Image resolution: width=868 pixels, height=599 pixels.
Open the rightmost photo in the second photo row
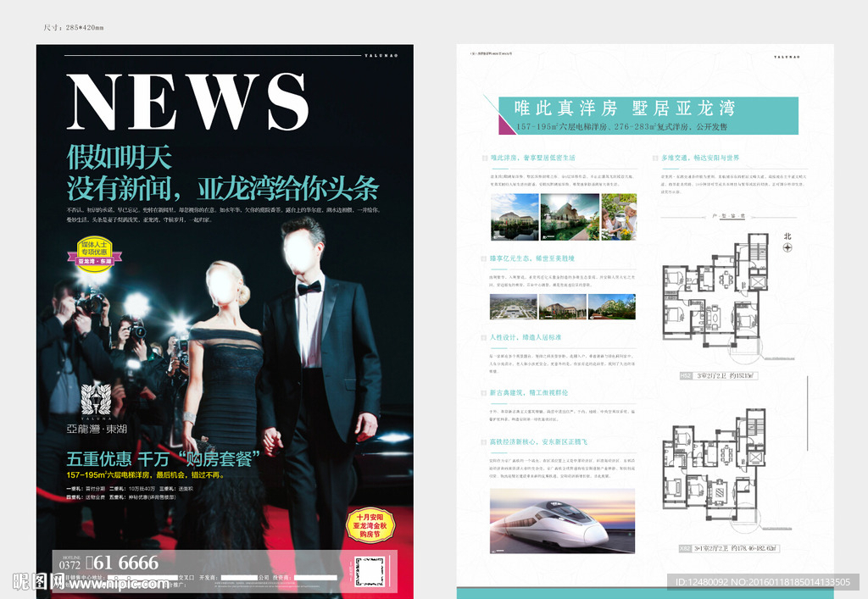point(612,307)
